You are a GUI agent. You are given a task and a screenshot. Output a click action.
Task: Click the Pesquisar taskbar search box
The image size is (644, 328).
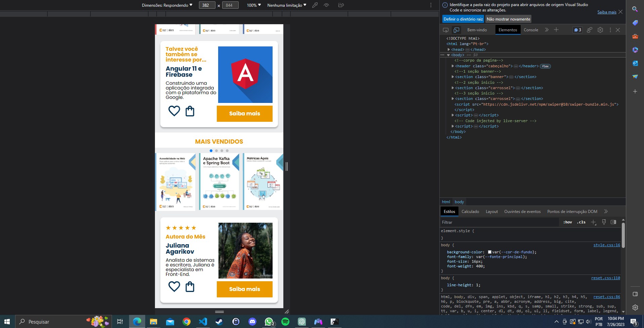(64, 322)
